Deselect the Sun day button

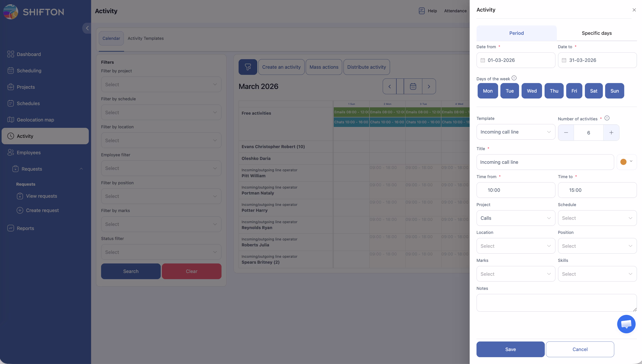click(614, 91)
